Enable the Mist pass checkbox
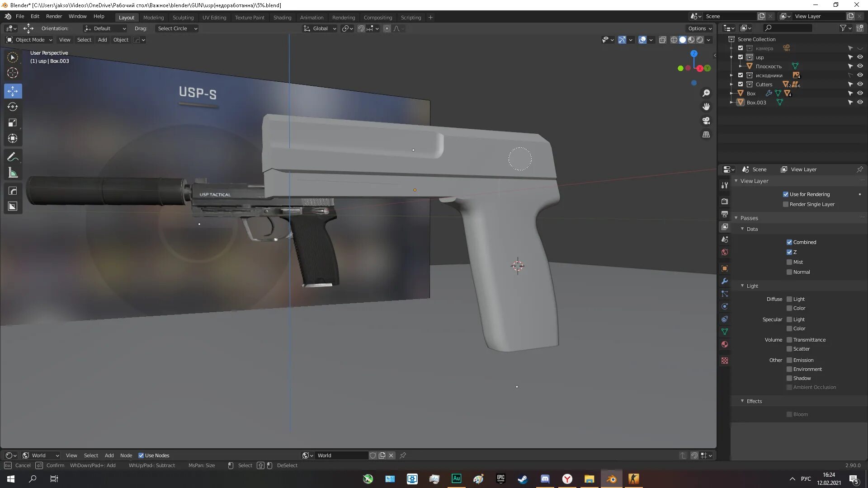 coord(789,262)
